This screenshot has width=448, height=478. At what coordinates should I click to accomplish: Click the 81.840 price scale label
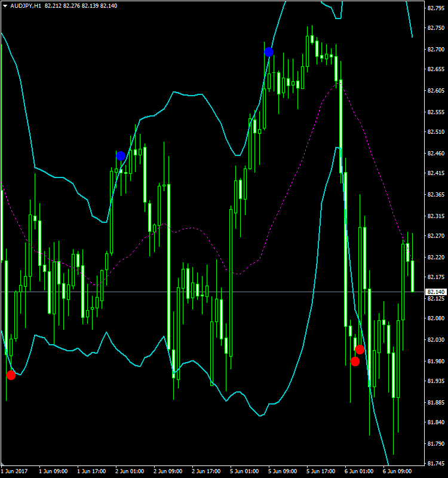436,422
